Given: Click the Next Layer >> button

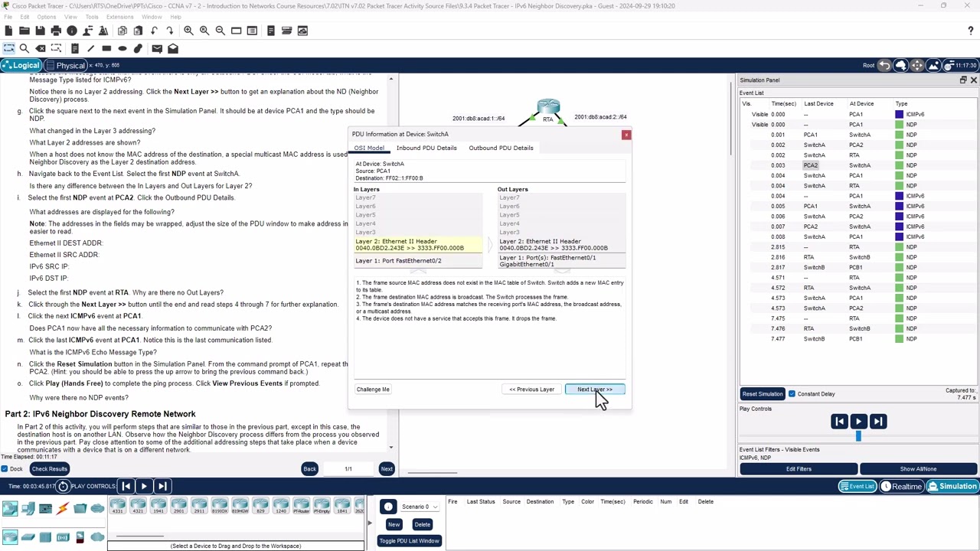Looking at the screenshot, I should pos(595,390).
